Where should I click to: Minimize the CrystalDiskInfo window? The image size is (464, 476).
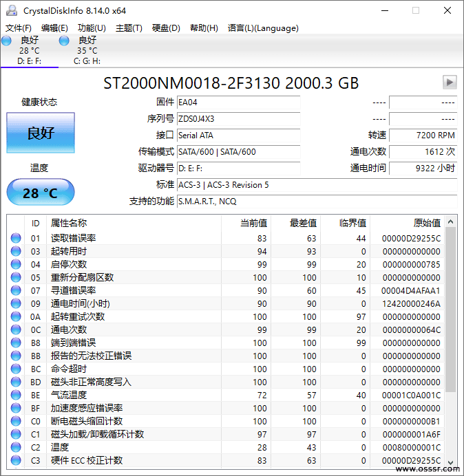click(385, 10)
